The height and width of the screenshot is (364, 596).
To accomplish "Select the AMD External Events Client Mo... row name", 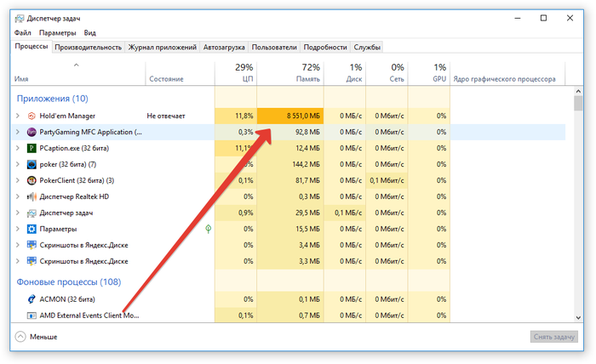I will click(89, 316).
